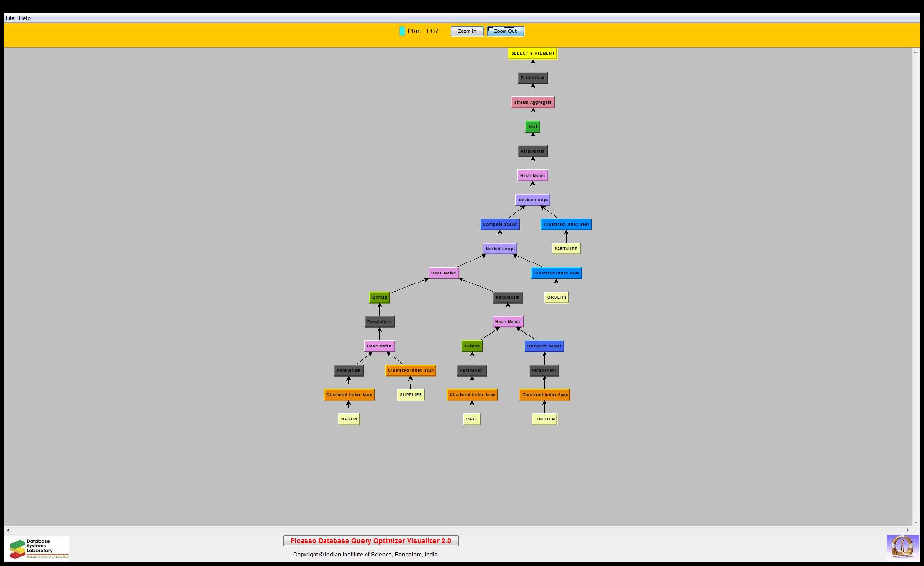This screenshot has width=924, height=566.
Task: Select the PARTSUPP table node
Action: click(x=566, y=249)
